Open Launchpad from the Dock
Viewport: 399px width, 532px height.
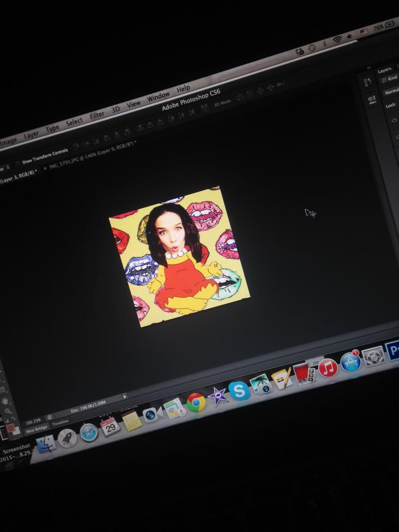click(x=67, y=438)
